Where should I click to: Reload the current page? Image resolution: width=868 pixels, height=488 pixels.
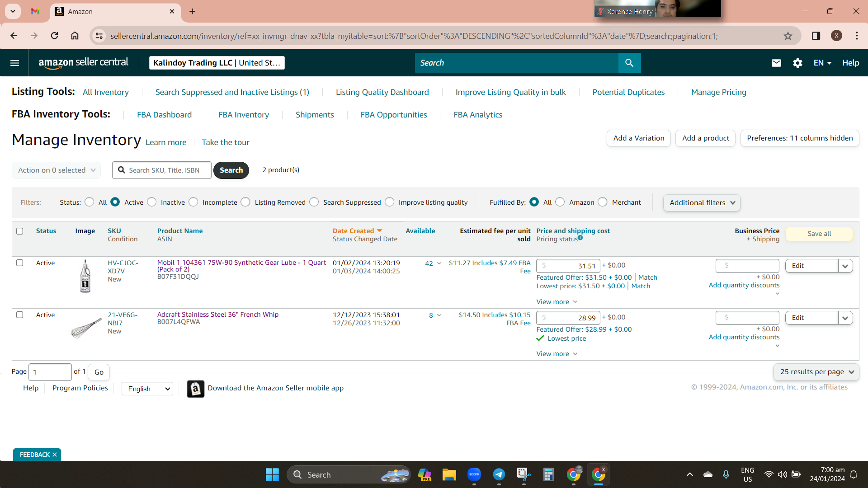click(54, 36)
